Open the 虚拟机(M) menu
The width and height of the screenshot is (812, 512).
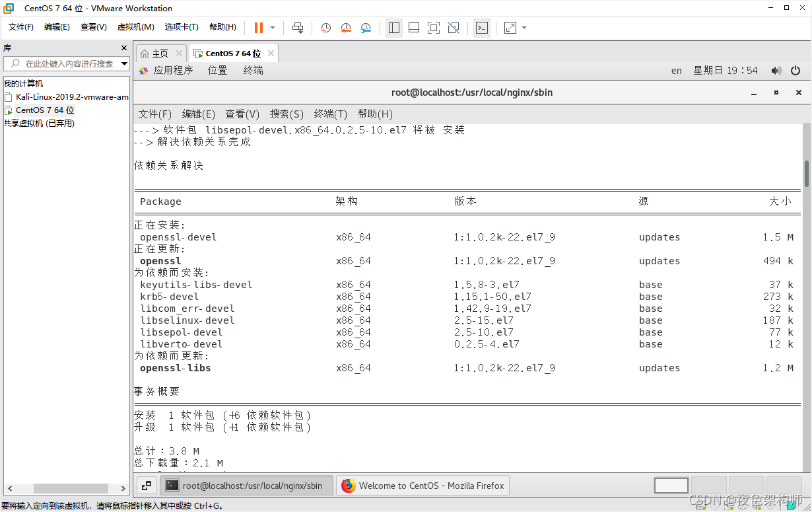click(135, 27)
